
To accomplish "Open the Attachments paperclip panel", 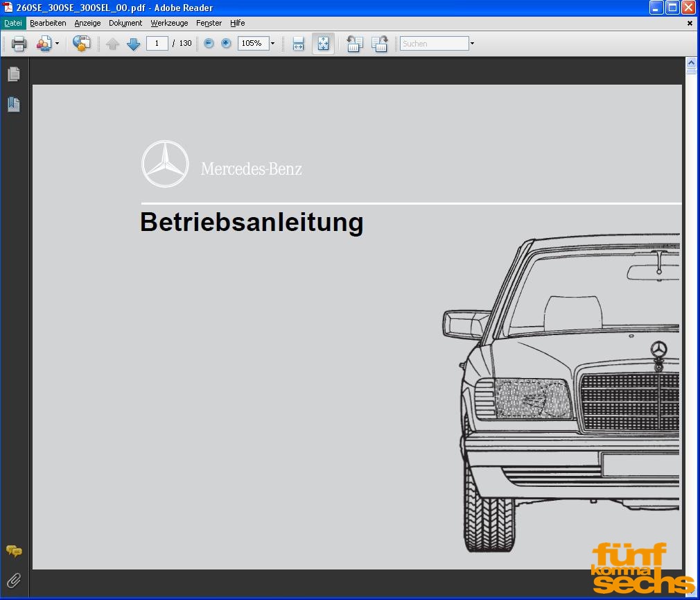I will pos(14,581).
